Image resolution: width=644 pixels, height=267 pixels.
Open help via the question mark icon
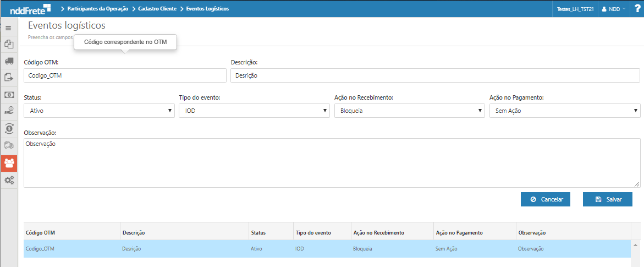point(637,9)
